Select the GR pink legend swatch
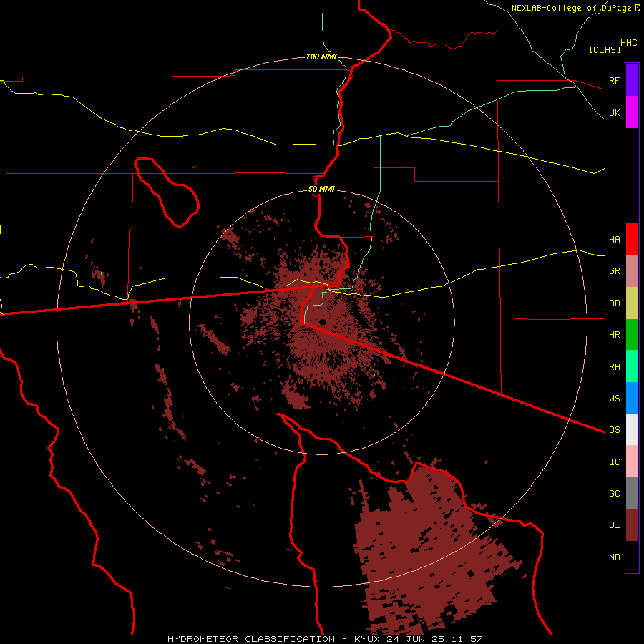Screen dimensions: 644x644 click(632, 271)
